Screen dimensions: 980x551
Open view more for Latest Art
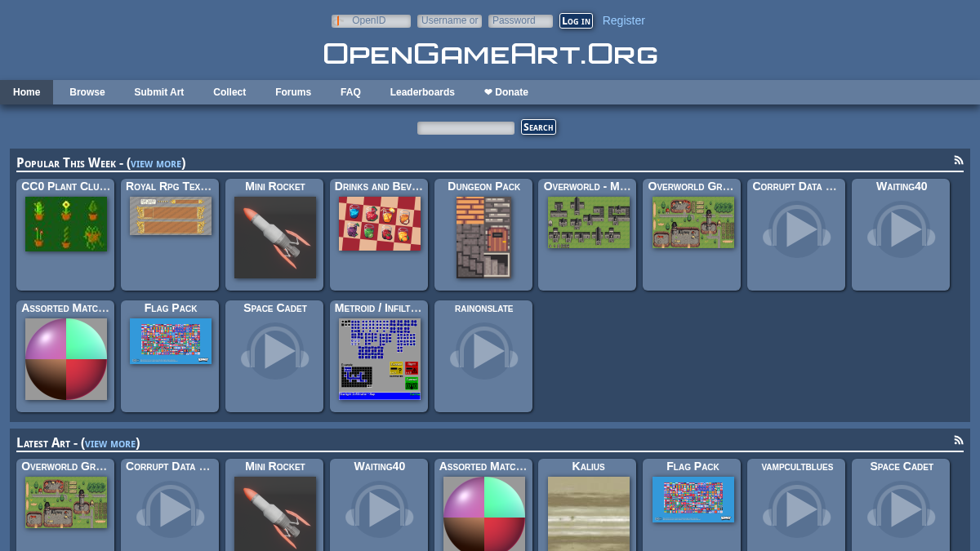110,443
